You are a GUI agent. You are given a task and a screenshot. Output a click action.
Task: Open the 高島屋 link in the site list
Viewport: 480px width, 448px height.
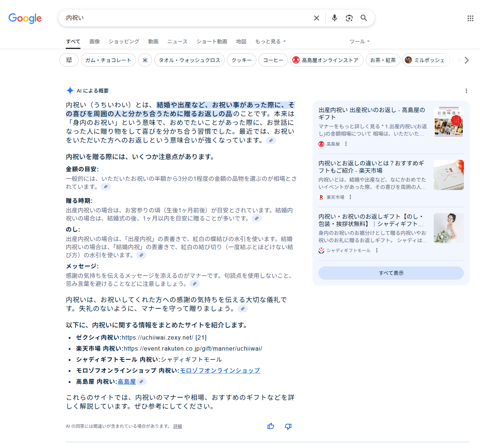point(127,381)
